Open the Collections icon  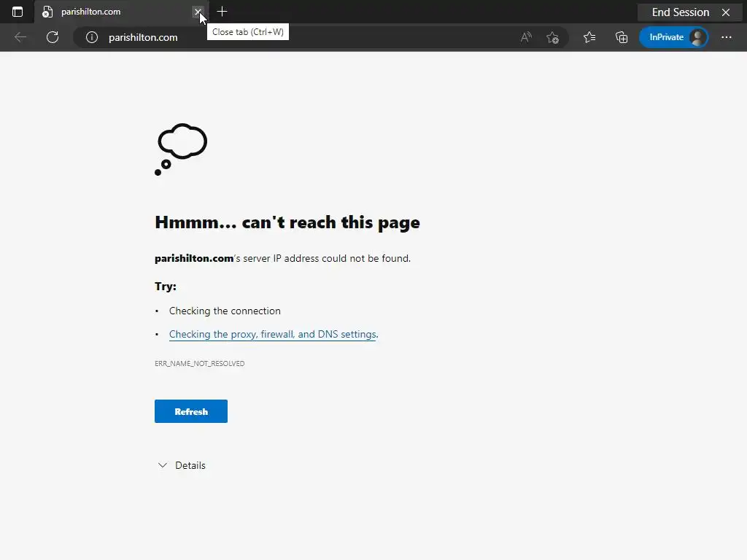622,37
